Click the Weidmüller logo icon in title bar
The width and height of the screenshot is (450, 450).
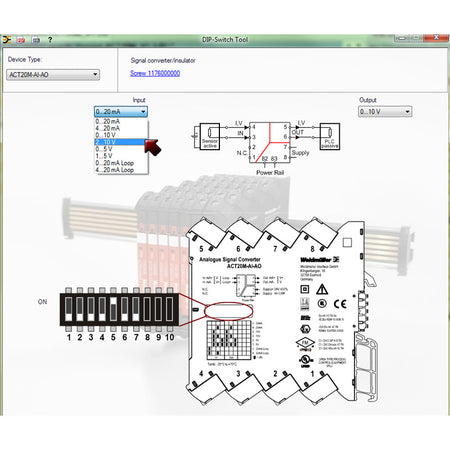click(7, 40)
